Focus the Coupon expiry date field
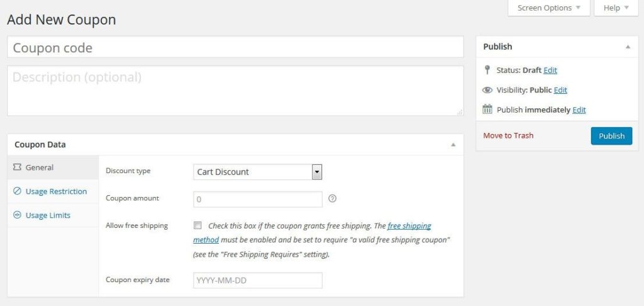Image resolution: width=644 pixels, height=306 pixels. pyautogui.click(x=258, y=280)
